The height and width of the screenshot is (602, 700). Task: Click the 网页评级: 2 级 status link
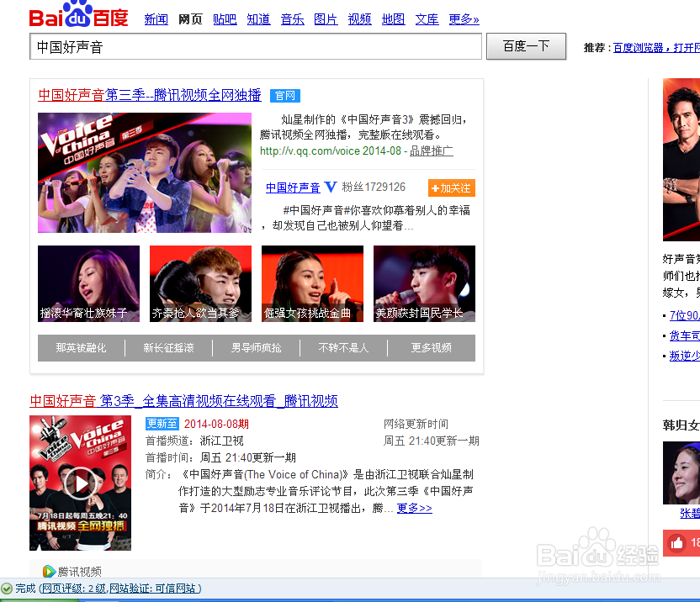74,589
